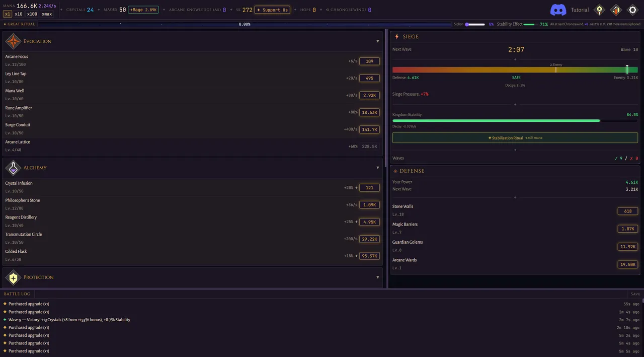
Task: Click the SK 272 counter
Action: (x=244, y=10)
